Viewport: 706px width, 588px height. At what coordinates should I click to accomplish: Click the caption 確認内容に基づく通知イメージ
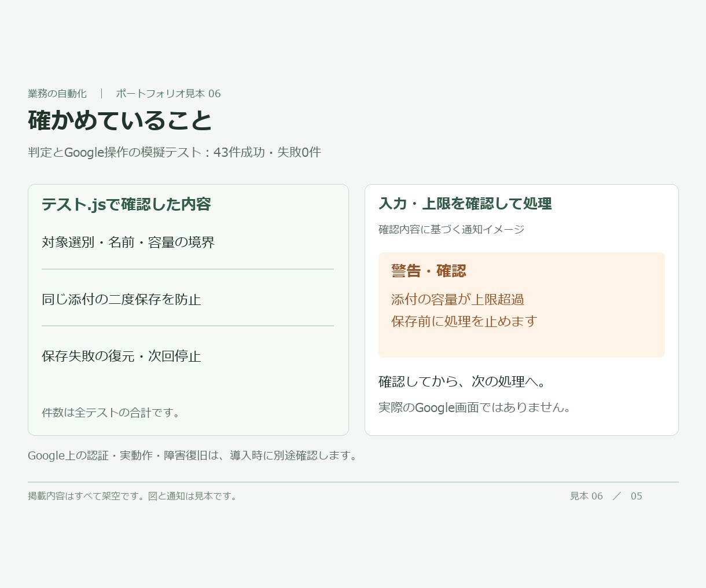451,229
